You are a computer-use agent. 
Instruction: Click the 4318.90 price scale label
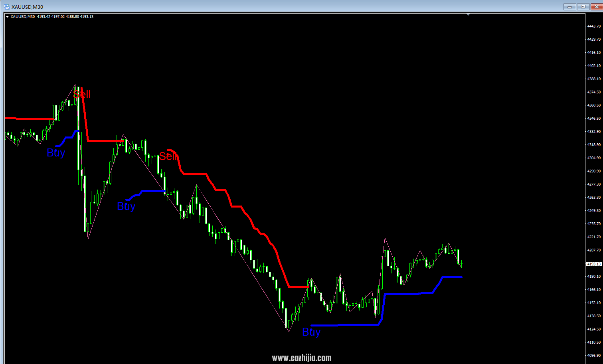(594, 145)
